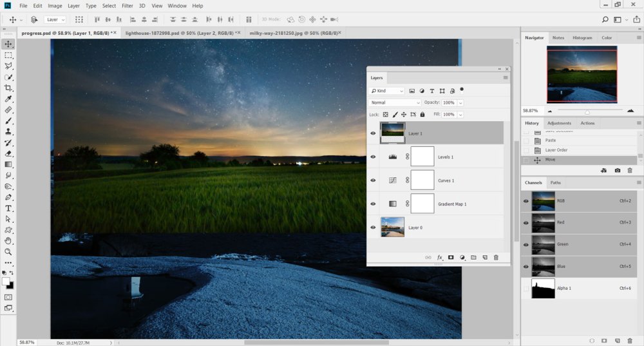Image resolution: width=644 pixels, height=346 pixels.
Task: Open the Kind filter dropdown in Layers
Action: tap(387, 91)
